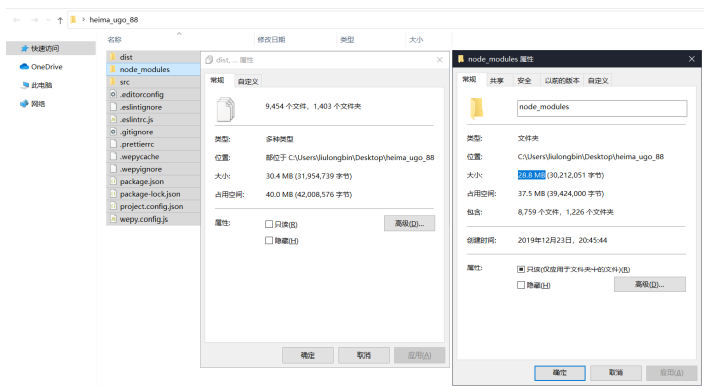The image size is (704, 386).
Task: Sort by Date modified column header
Action: click(271, 39)
